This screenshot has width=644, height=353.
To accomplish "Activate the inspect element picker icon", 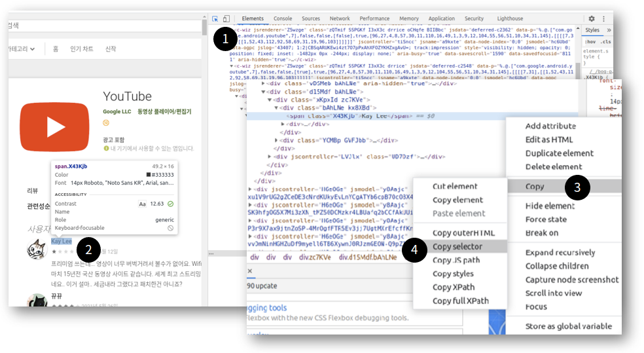I will point(215,18).
